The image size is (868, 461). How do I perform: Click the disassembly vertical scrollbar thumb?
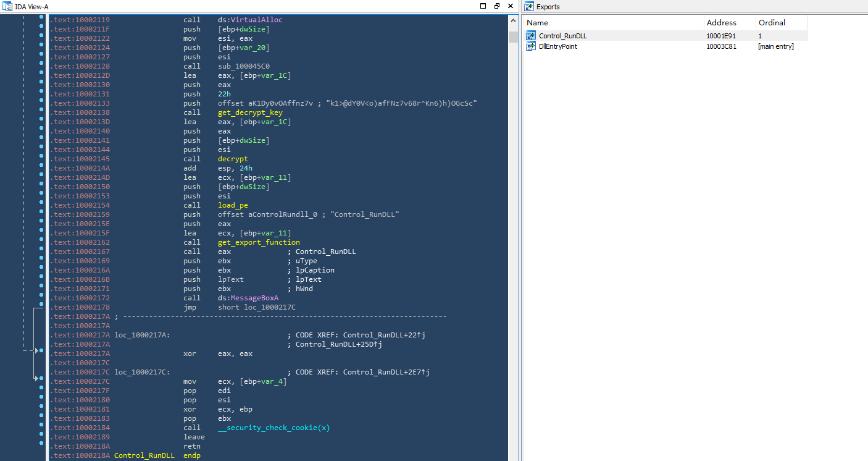click(513, 37)
